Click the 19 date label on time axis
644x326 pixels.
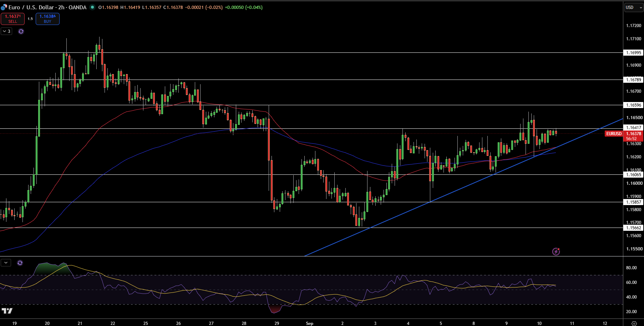pyautogui.click(x=15, y=324)
